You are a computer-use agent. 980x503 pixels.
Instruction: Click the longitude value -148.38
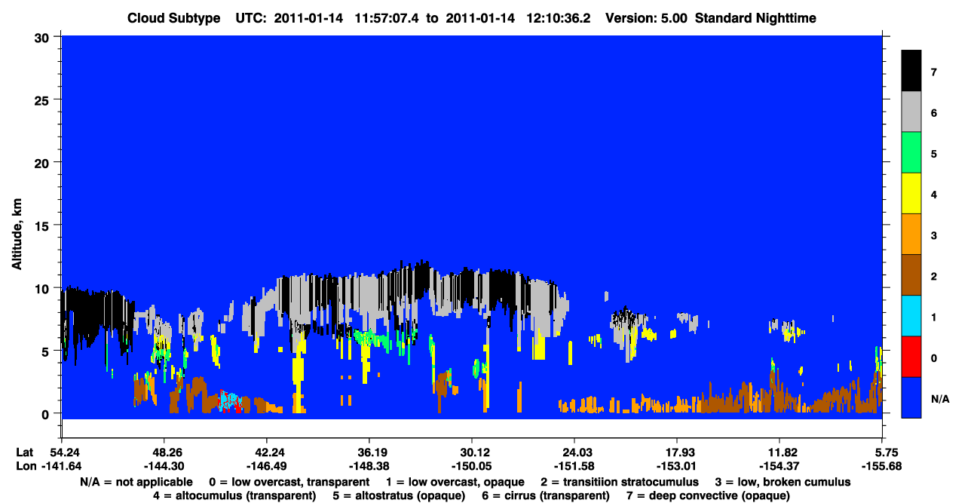tap(369, 466)
